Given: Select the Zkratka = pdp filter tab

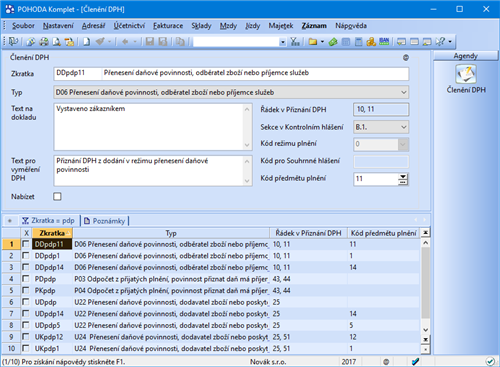Looking at the screenshot, I should 49,221.
